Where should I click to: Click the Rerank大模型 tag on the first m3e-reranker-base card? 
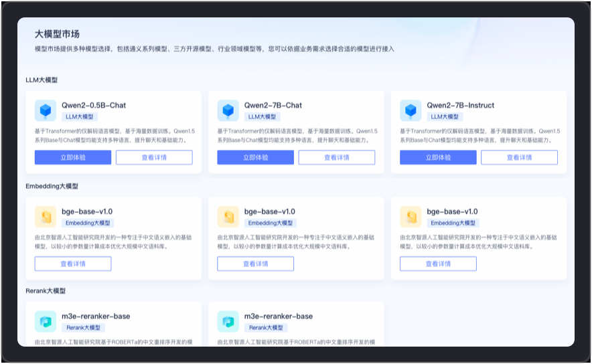(84, 328)
